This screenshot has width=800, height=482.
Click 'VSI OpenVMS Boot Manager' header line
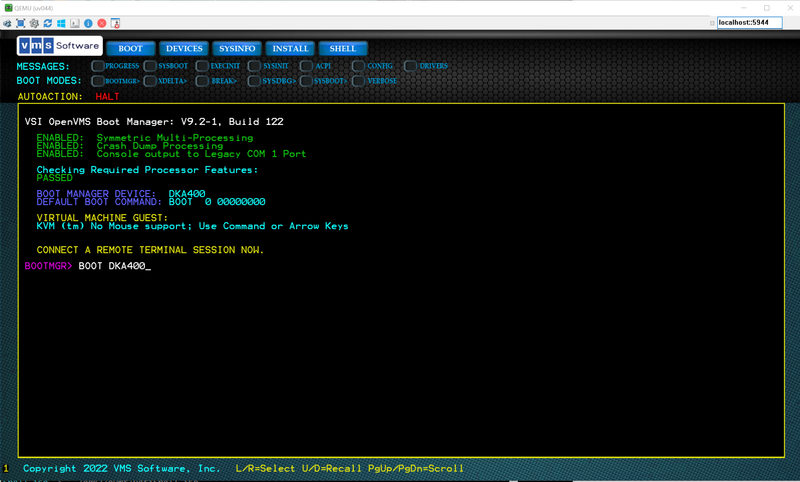tap(154, 121)
